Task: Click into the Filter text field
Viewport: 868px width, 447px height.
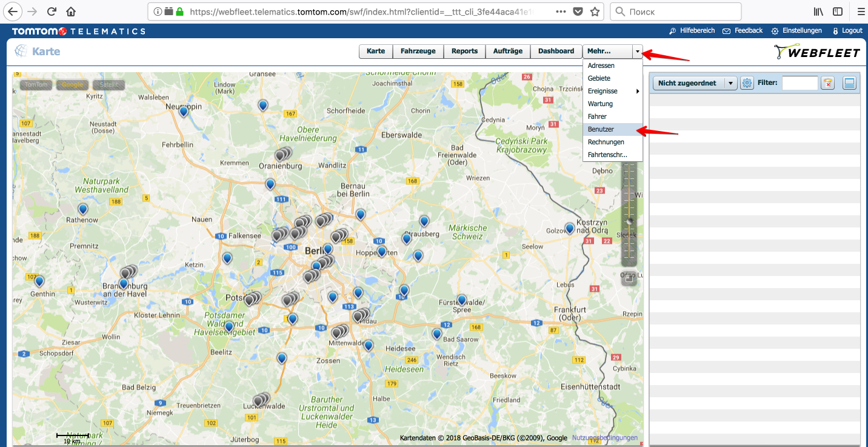Action: [800, 83]
